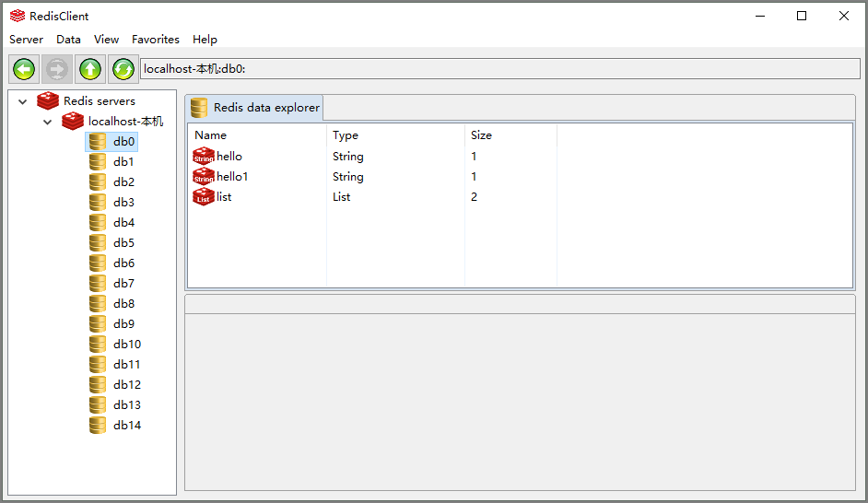868x503 pixels.
Task: Select the db0 database icon
Action: point(98,141)
